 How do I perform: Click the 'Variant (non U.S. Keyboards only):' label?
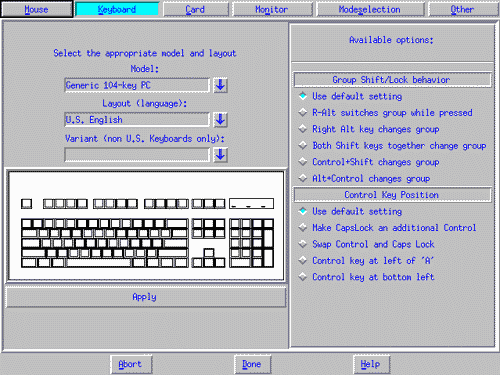(145, 138)
